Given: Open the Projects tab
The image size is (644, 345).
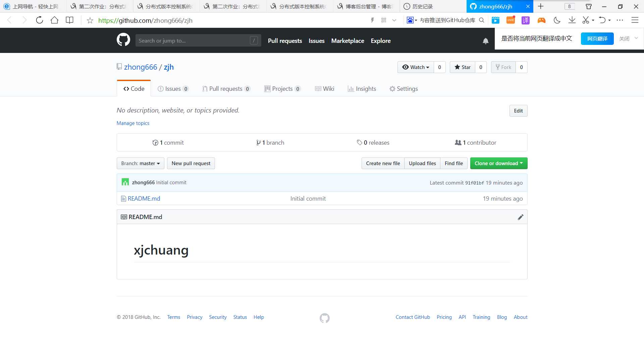Looking at the screenshot, I should point(282,89).
